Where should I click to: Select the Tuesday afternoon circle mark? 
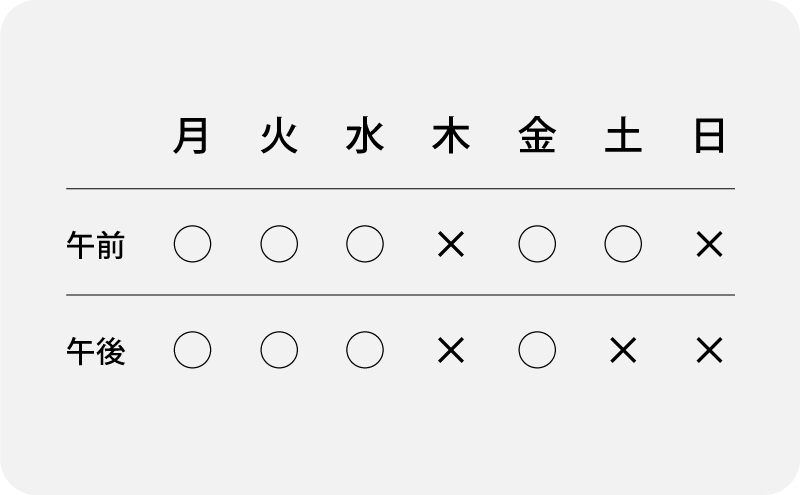coord(279,350)
